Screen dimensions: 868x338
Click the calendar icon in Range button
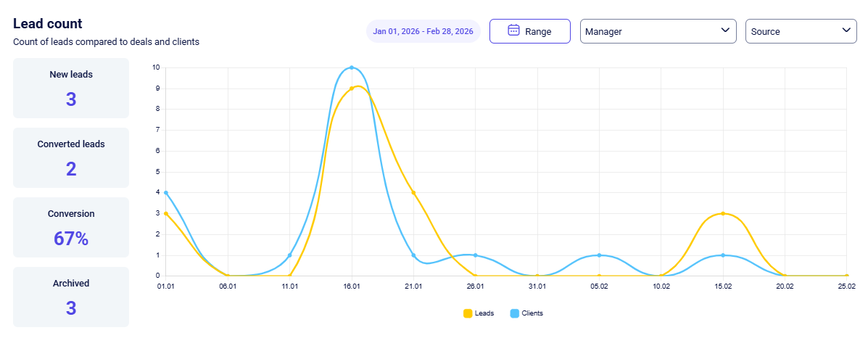(513, 30)
